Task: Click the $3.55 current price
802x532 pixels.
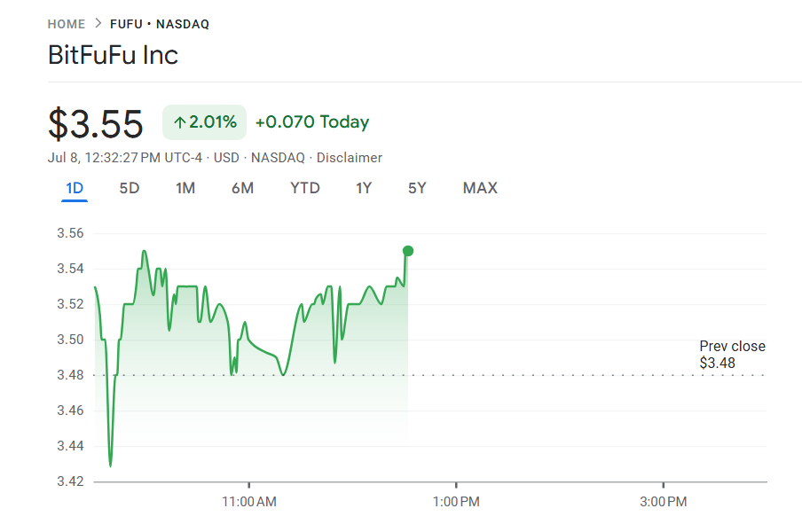Action: [x=96, y=123]
